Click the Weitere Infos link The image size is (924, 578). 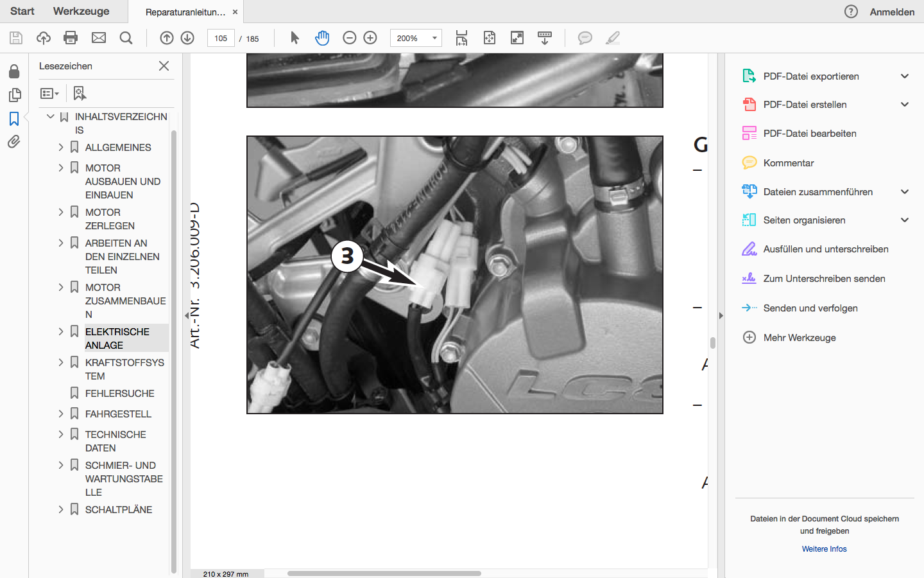(x=824, y=549)
